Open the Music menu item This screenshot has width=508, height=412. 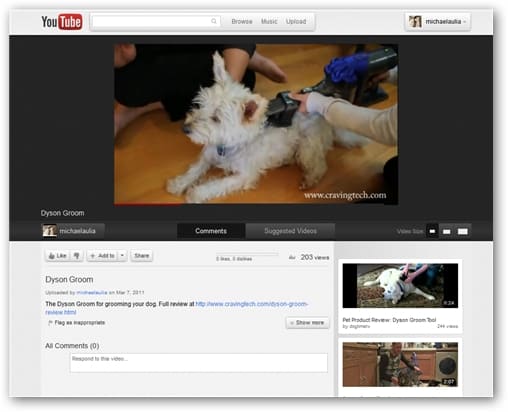[269, 21]
